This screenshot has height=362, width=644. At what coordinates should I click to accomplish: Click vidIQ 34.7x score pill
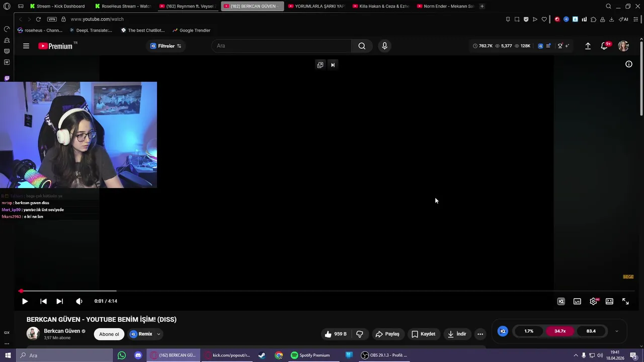pyautogui.click(x=560, y=331)
